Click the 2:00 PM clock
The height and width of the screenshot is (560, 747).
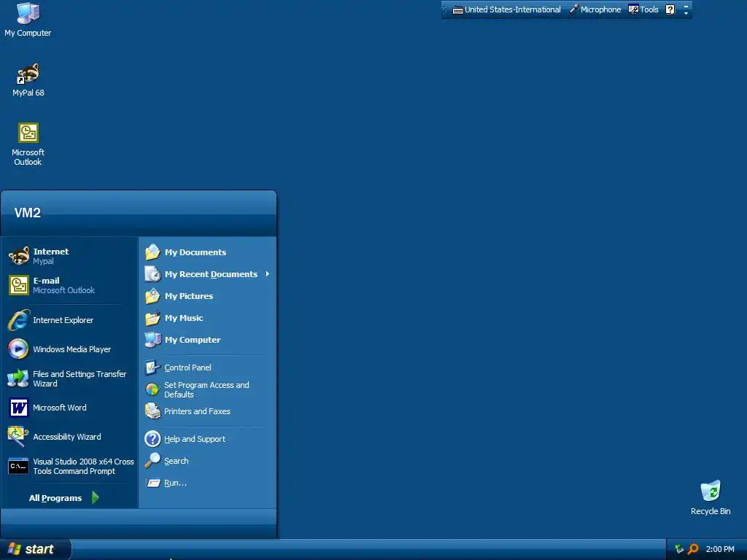pos(720,549)
